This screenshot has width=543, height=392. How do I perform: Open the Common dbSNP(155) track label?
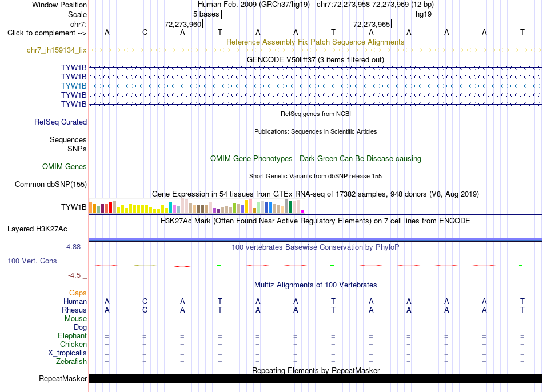point(50,184)
